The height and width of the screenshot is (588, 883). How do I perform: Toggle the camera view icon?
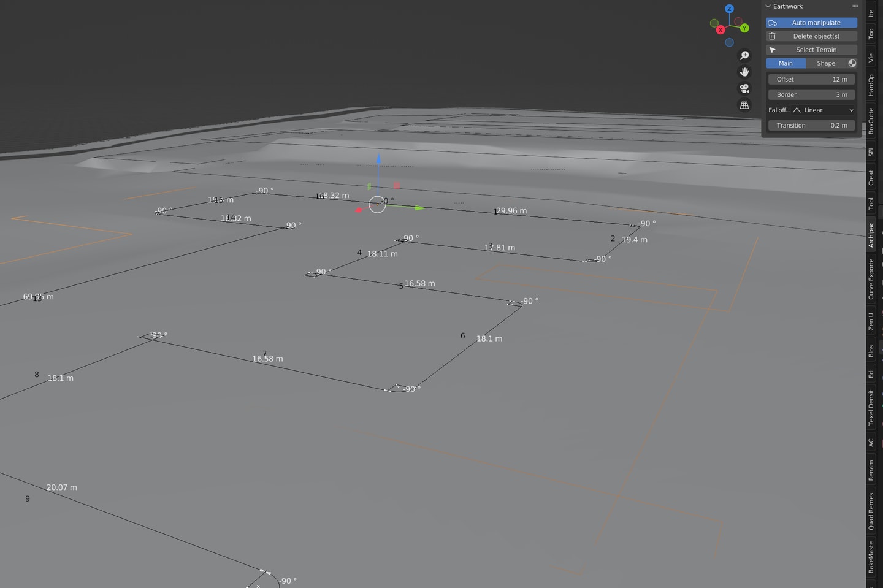pos(744,89)
